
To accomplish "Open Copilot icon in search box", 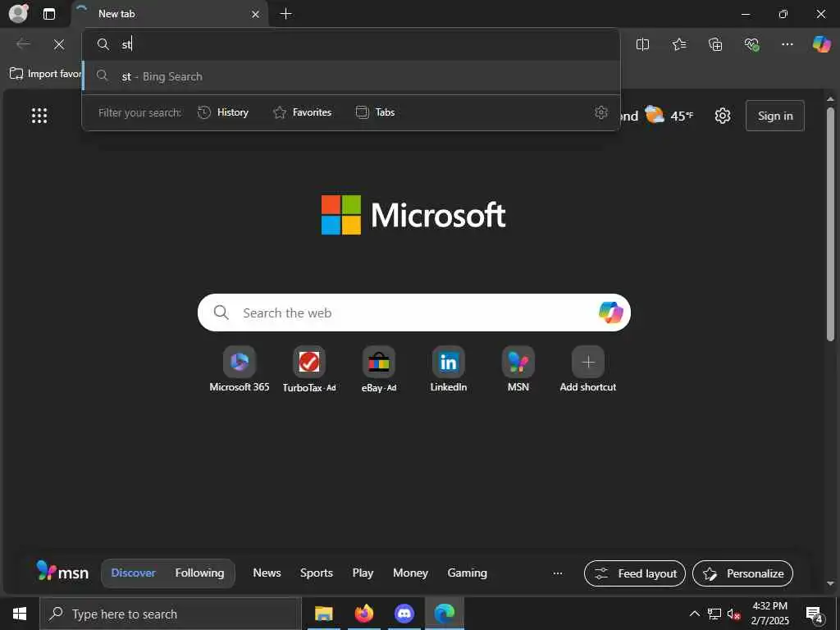I will [x=610, y=313].
